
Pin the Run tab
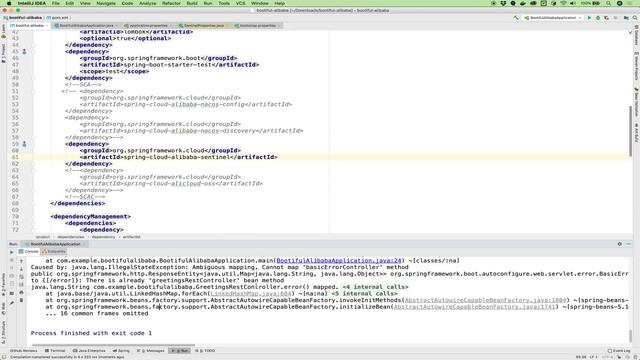click(x=11, y=303)
